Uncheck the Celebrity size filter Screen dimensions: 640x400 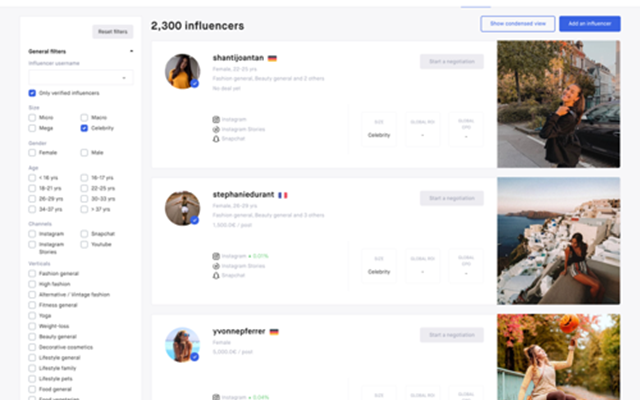tap(84, 128)
